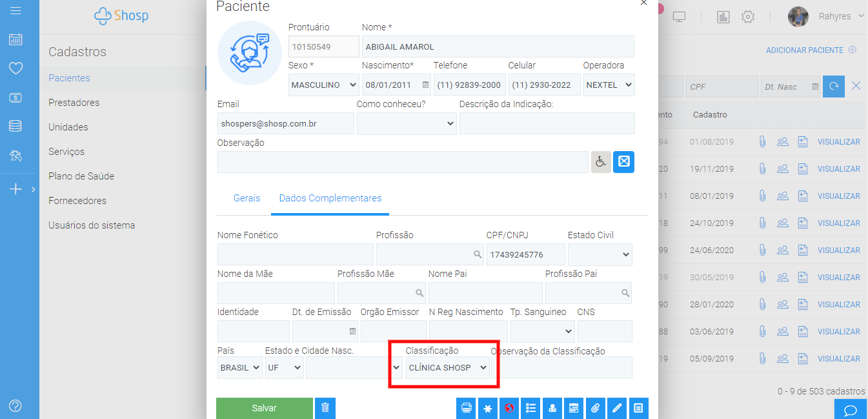Open the money icon in left sidebar
Viewport: 868px width, 419px height.
pyautogui.click(x=15, y=97)
